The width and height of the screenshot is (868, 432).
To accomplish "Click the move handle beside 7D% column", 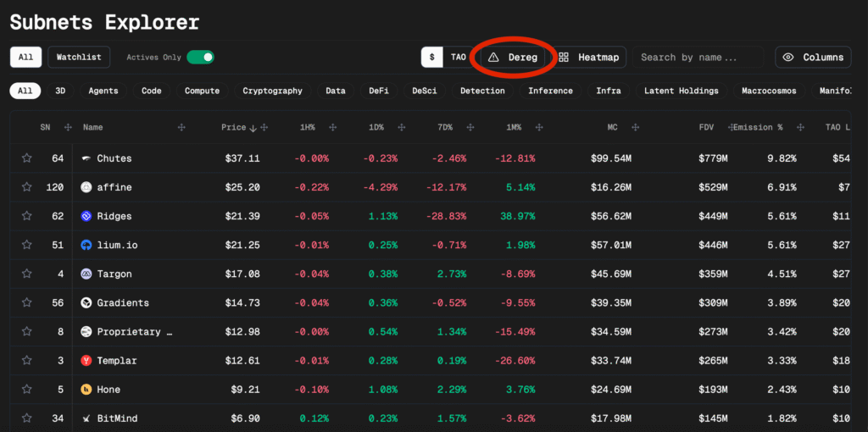I will (x=470, y=127).
